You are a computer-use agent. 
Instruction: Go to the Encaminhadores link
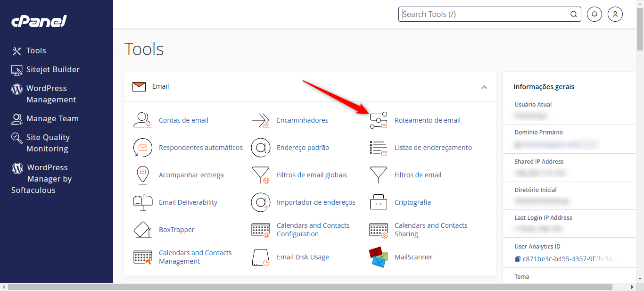pos(303,120)
